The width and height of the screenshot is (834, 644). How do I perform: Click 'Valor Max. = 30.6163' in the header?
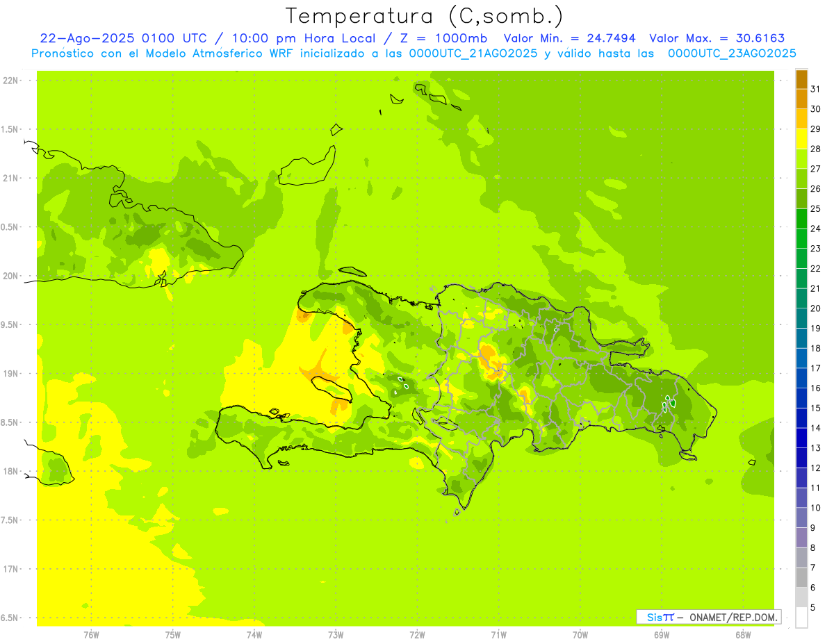pos(717,38)
